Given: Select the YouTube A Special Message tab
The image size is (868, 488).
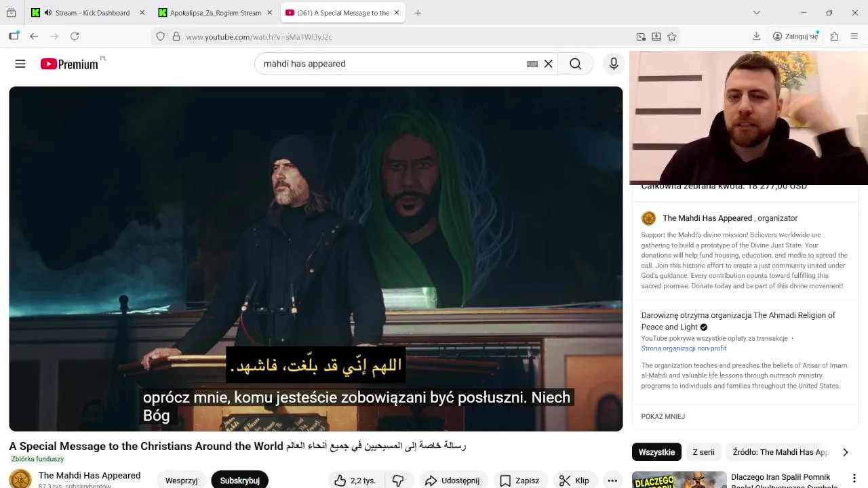Looking at the screenshot, I should (x=343, y=13).
